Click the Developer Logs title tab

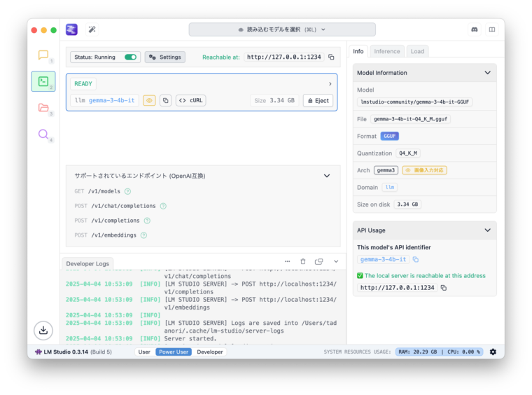(87, 263)
